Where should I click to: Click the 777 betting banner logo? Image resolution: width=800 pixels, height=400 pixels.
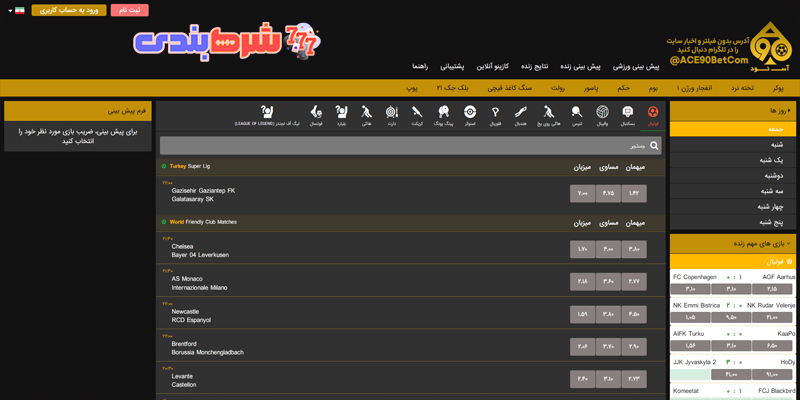coord(228,42)
